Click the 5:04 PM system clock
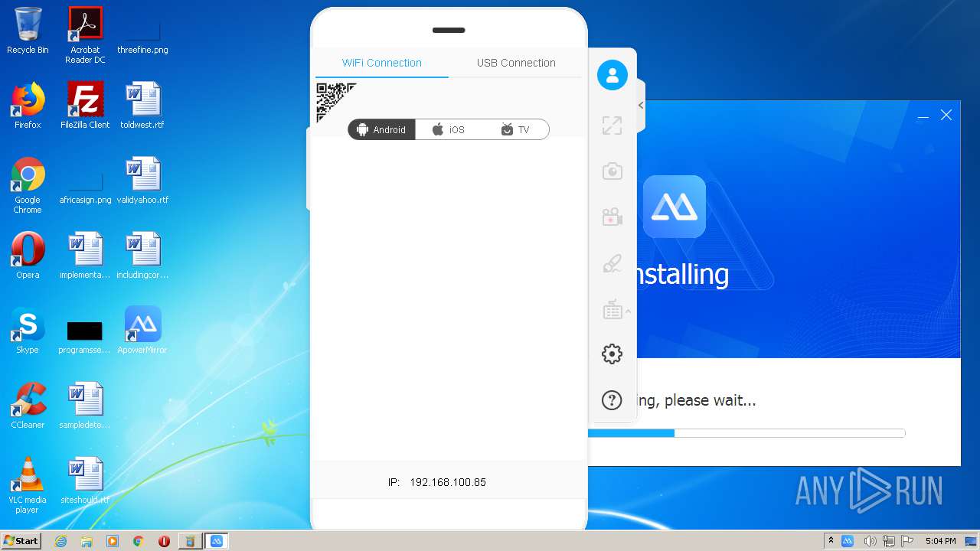Screen dimensions: 980x551 tap(940, 541)
